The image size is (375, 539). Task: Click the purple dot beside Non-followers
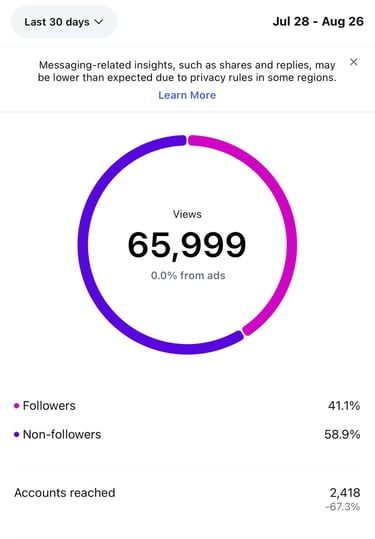pos(16,435)
